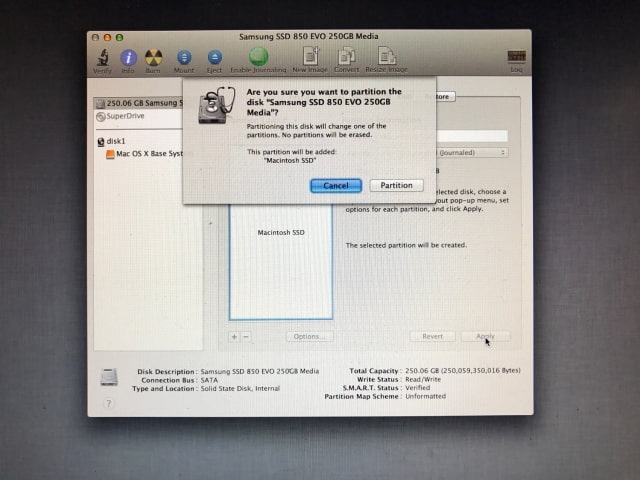Click the Enable Journaling toolbar icon
This screenshot has height=480, width=640.
(258, 58)
